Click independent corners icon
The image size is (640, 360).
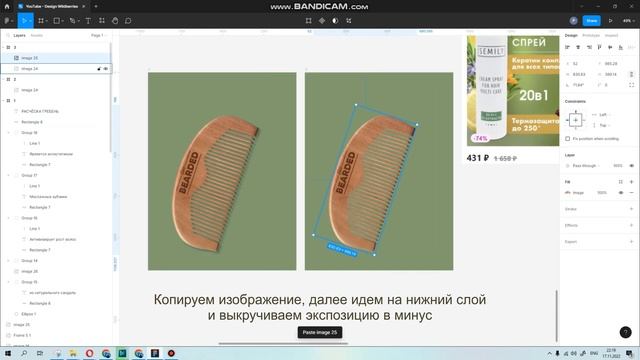click(x=631, y=85)
